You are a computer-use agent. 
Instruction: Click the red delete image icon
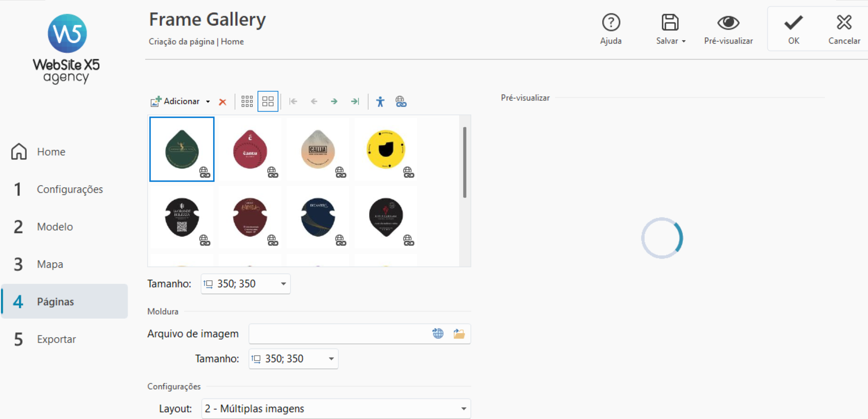pyautogui.click(x=222, y=102)
